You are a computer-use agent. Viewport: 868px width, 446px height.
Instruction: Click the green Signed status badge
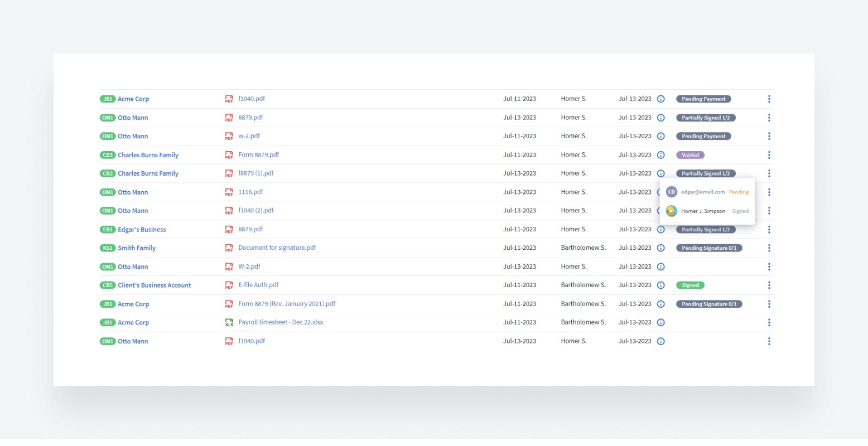[690, 285]
